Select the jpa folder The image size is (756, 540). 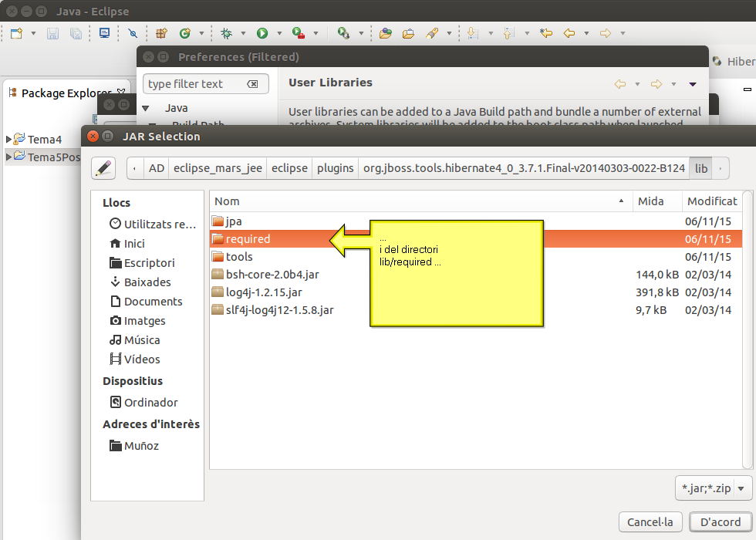(x=475, y=221)
